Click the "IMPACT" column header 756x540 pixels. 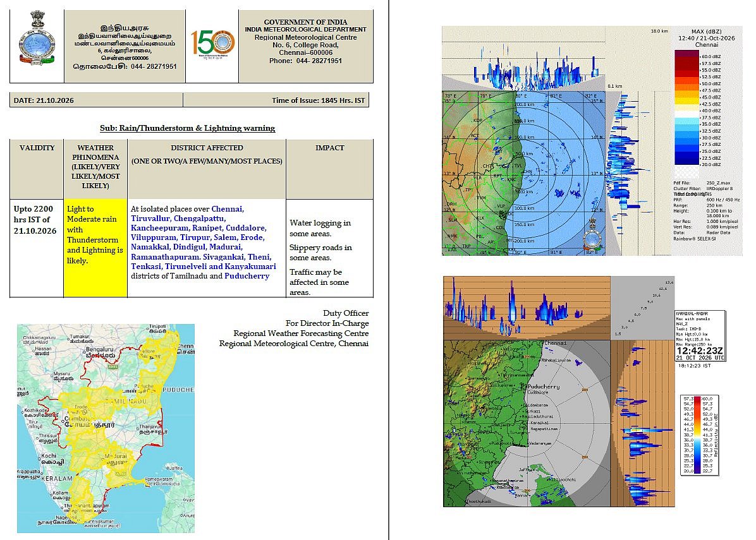click(x=330, y=148)
